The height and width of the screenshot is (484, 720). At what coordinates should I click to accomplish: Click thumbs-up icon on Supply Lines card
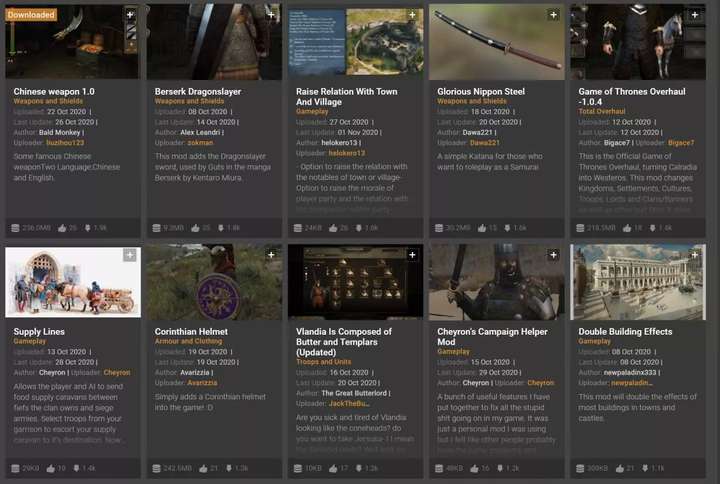point(51,468)
